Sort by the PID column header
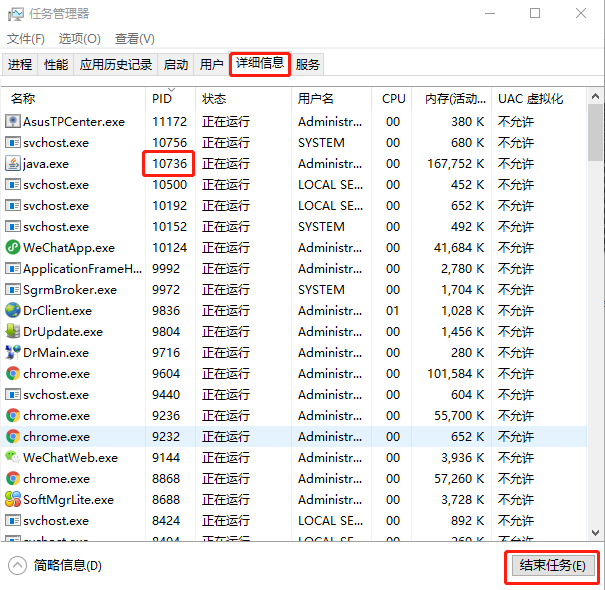 tap(171, 99)
